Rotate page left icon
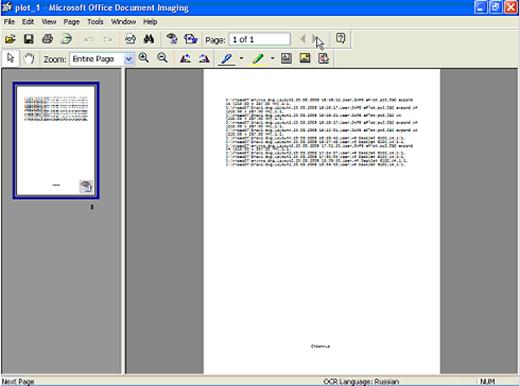This screenshot has width=520, height=386. (185, 59)
